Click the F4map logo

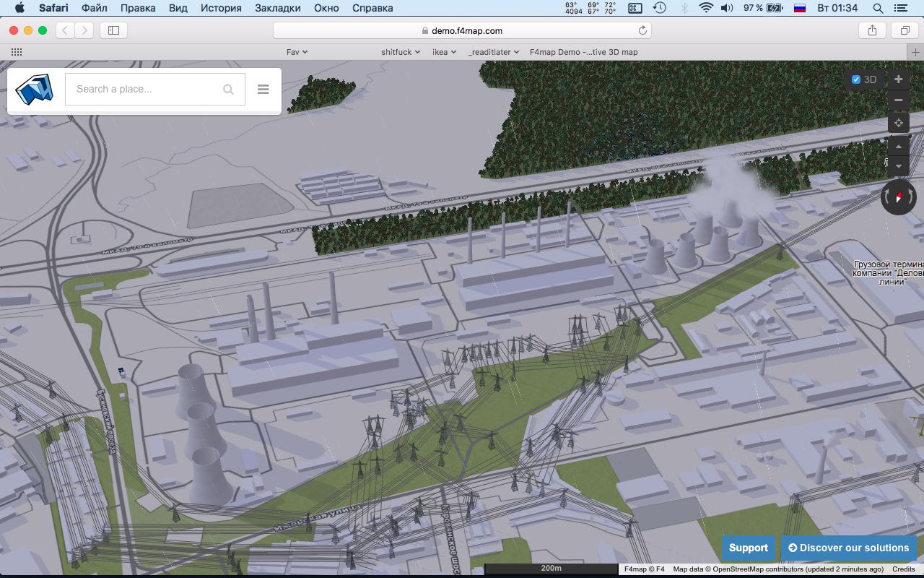[x=35, y=90]
